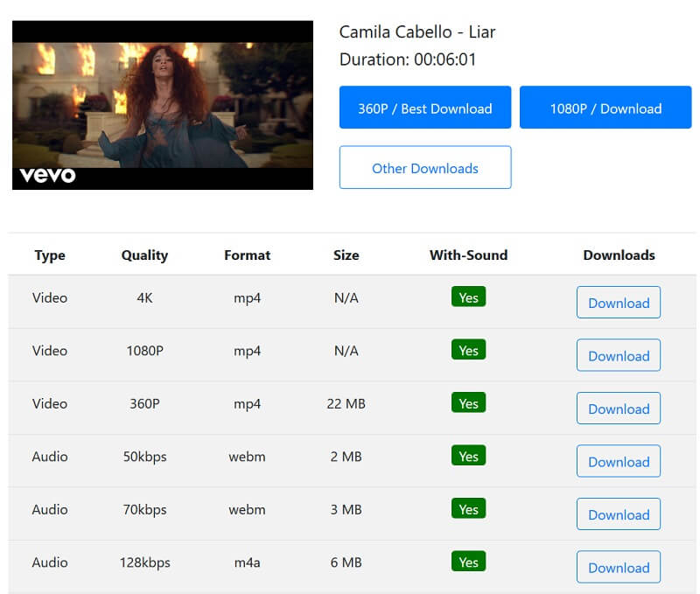Download the 70kbps webm audio

coord(619,514)
